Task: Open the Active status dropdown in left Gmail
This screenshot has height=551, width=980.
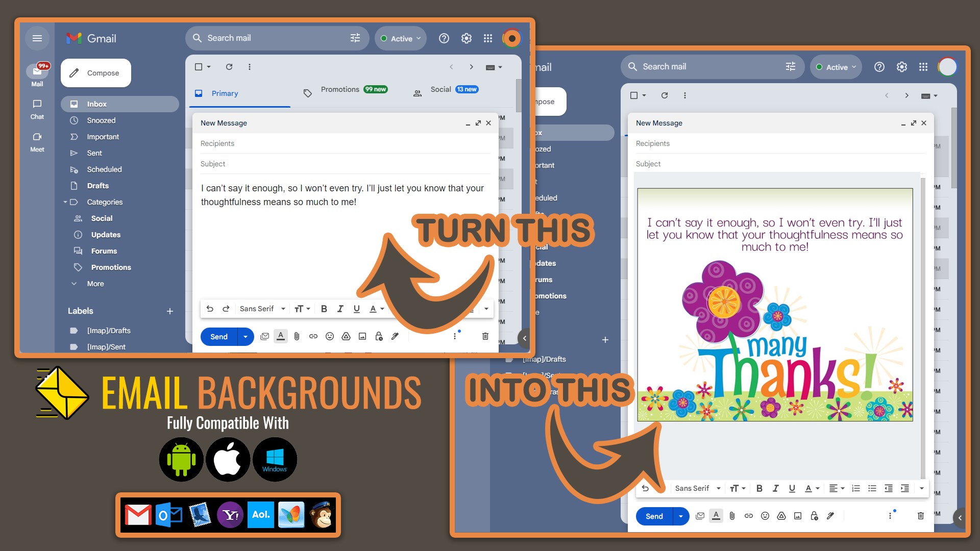Action: (401, 38)
